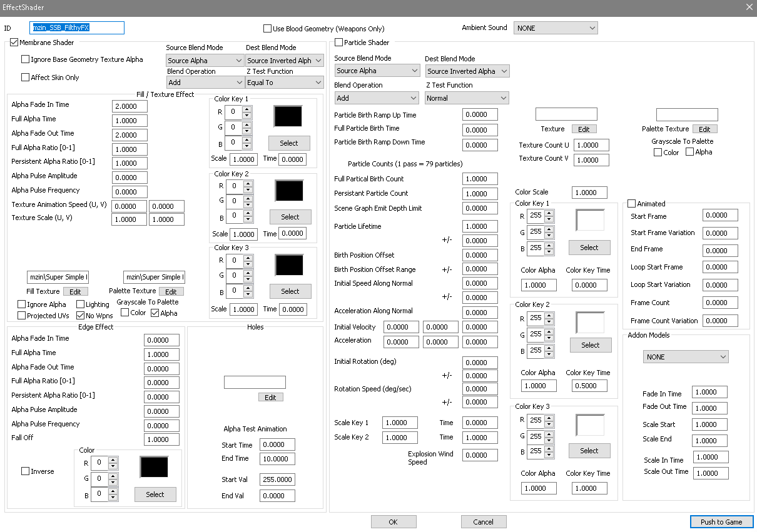Toggle Use Blood Geometry (Weapons Only)
The image size is (757, 532).
click(x=268, y=29)
